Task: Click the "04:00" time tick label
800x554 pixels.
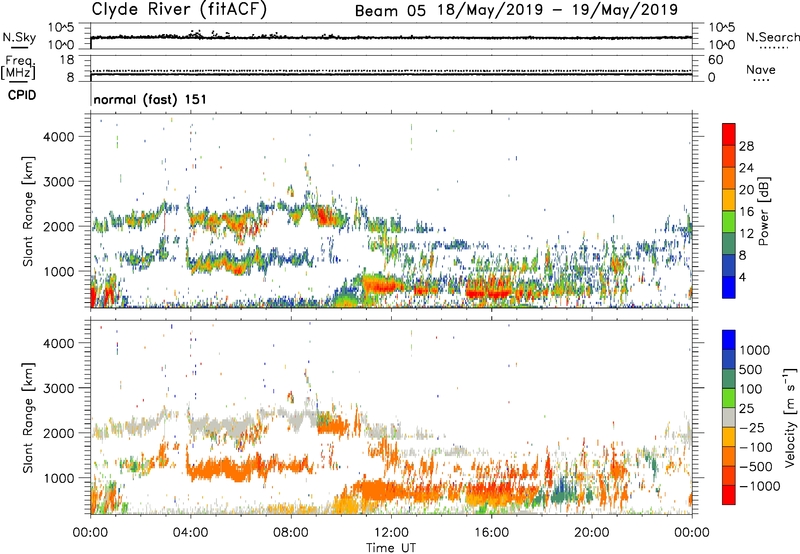Action: [x=190, y=533]
